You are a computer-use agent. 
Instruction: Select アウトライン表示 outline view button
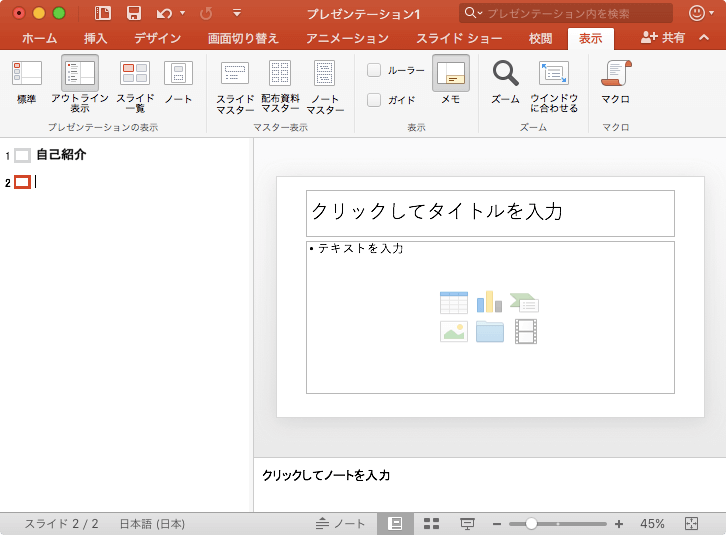click(x=80, y=84)
